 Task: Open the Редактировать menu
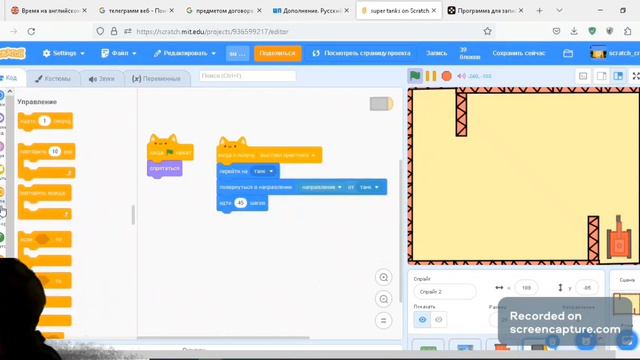coord(184,53)
